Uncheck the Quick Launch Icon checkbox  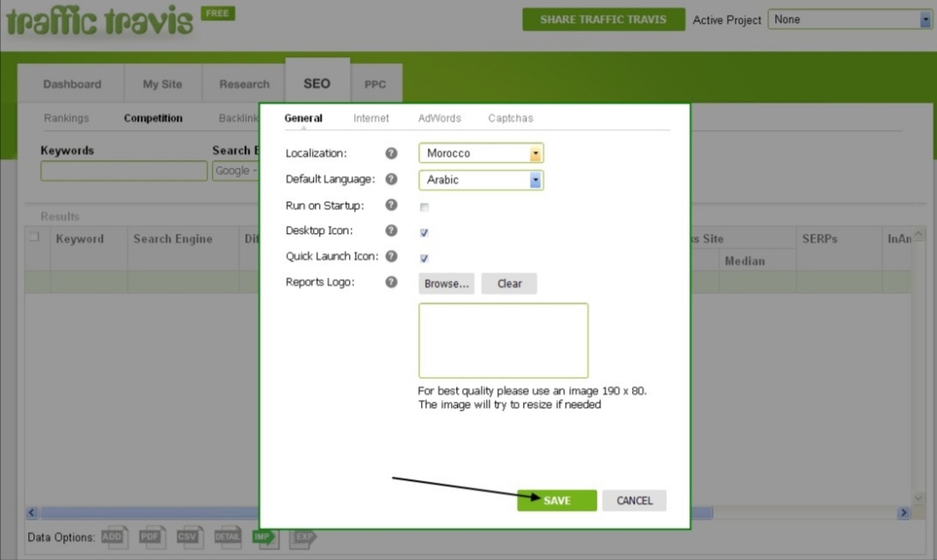point(424,258)
